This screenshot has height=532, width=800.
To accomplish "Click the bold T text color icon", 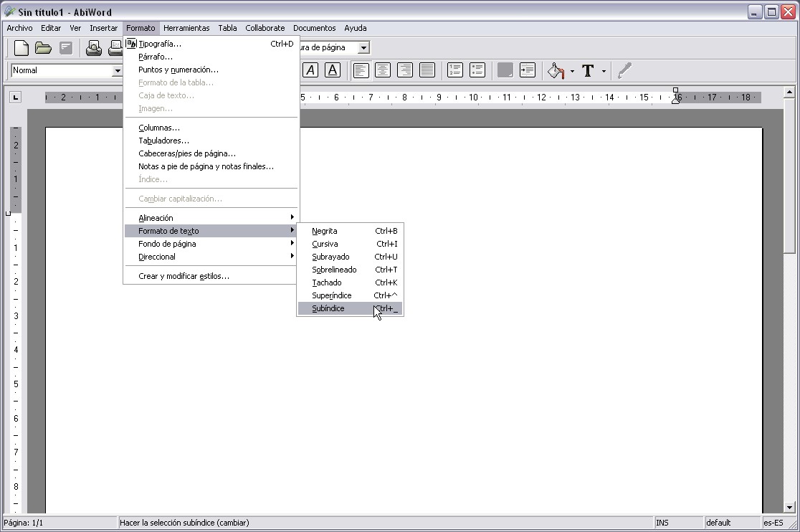I will [x=588, y=71].
